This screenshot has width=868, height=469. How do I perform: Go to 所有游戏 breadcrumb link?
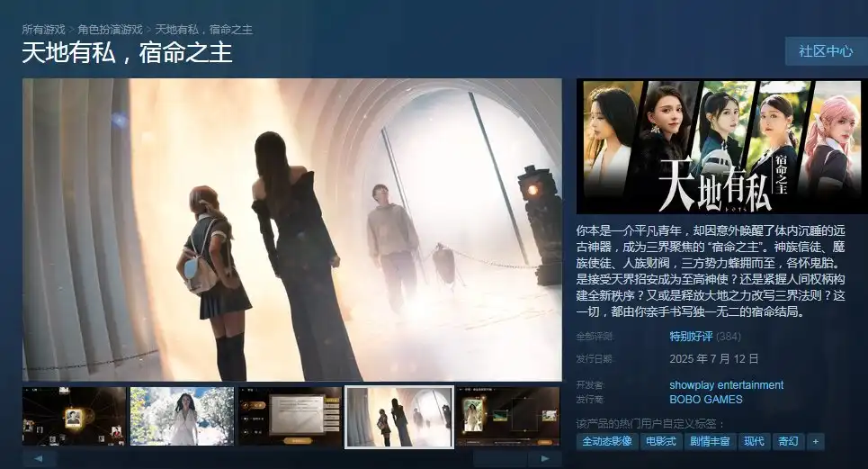click(44, 30)
